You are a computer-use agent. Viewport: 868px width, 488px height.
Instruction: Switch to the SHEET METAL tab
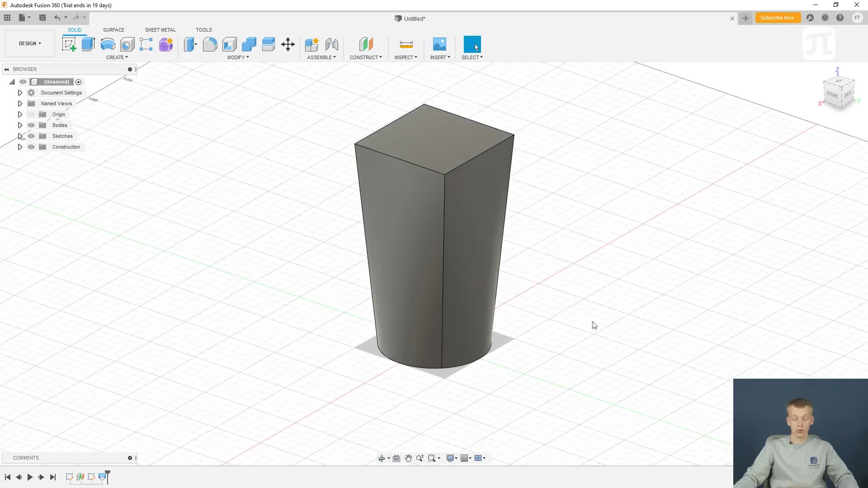[x=160, y=30]
